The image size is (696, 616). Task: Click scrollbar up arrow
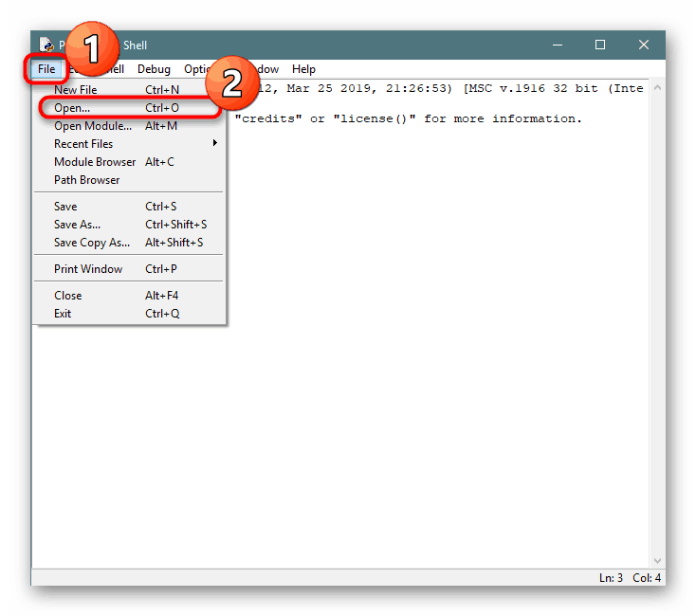[657, 88]
